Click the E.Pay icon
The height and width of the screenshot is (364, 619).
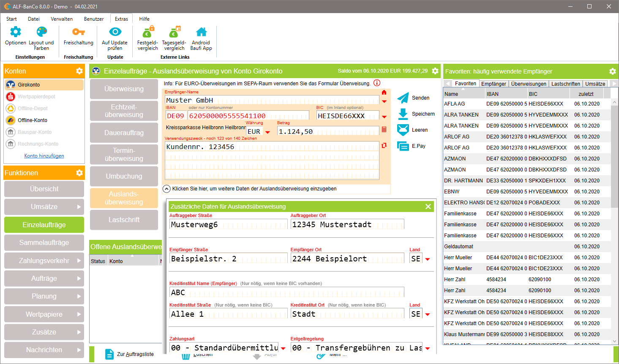point(403,146)
